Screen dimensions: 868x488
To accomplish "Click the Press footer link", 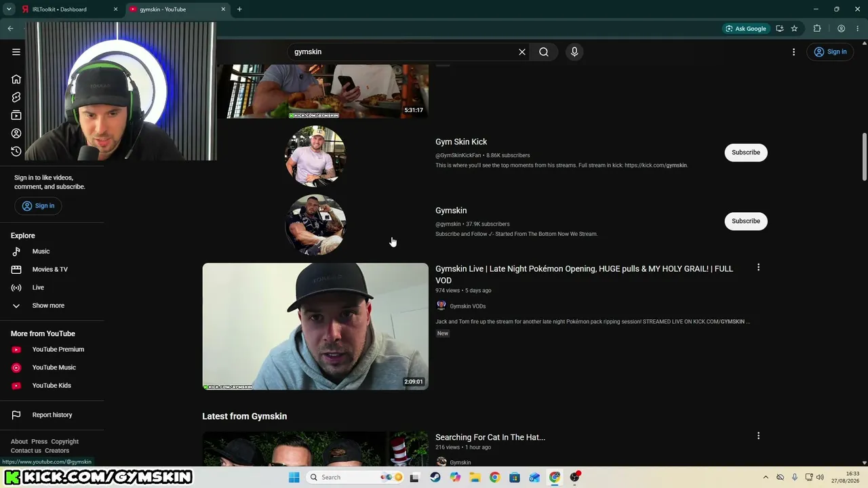I will [39, 441].
